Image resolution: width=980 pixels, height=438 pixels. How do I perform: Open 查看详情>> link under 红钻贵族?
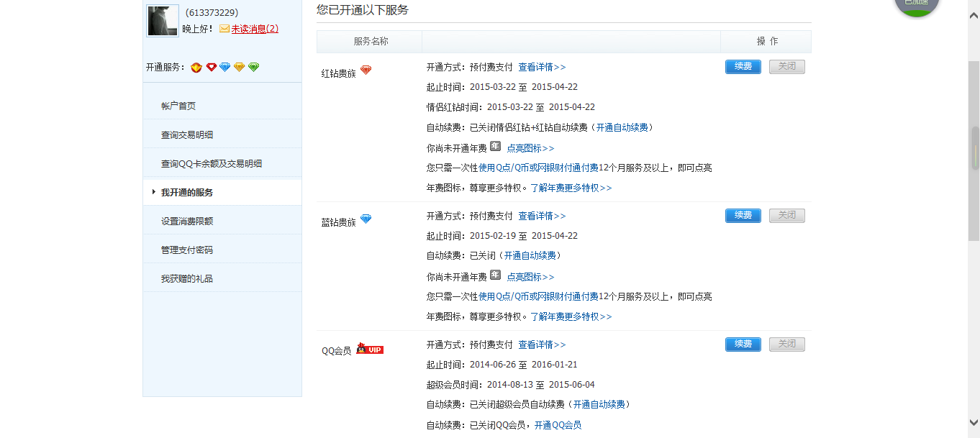tap(542, 67)
